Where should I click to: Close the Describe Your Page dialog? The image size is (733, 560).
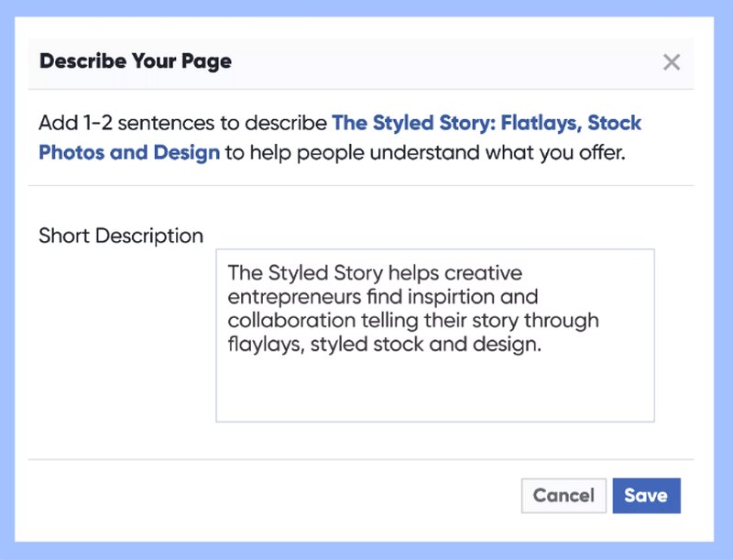coord(672,62)
